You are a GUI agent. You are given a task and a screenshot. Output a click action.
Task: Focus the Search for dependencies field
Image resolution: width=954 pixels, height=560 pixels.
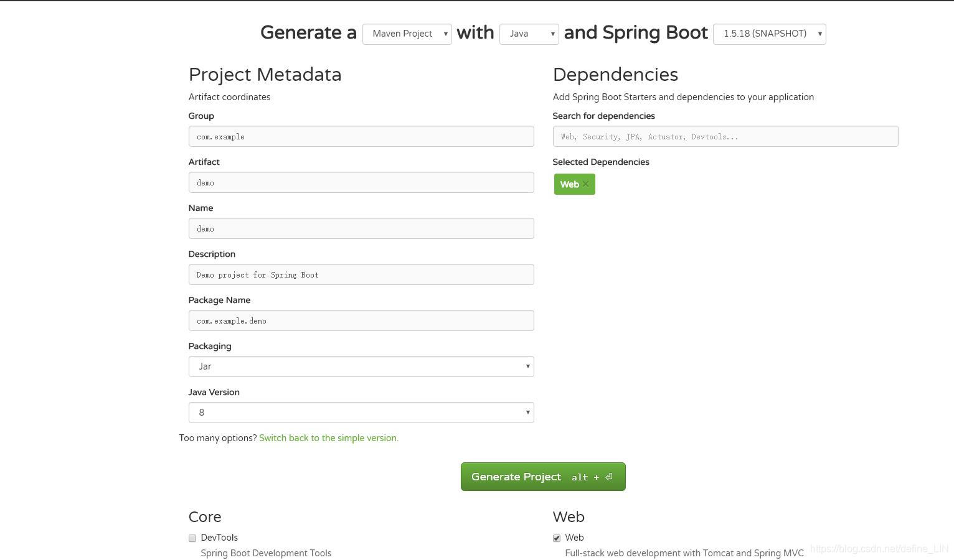(725, 136)
